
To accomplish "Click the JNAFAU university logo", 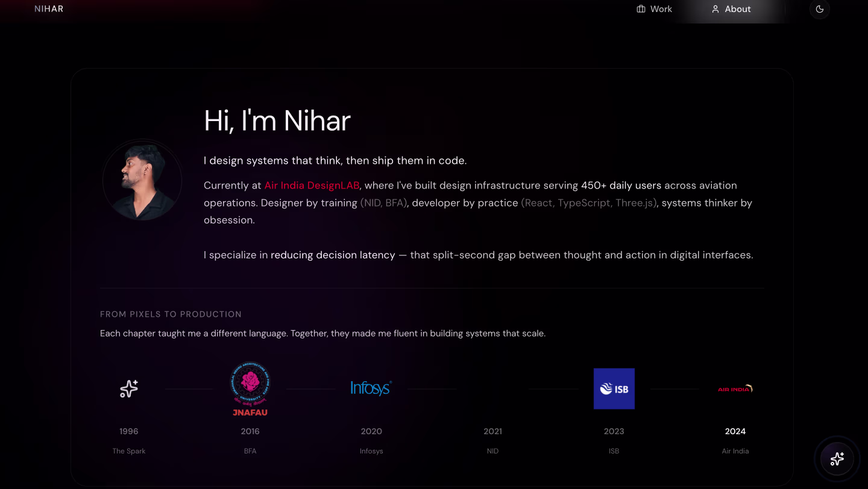I will [x=250, y=388].
